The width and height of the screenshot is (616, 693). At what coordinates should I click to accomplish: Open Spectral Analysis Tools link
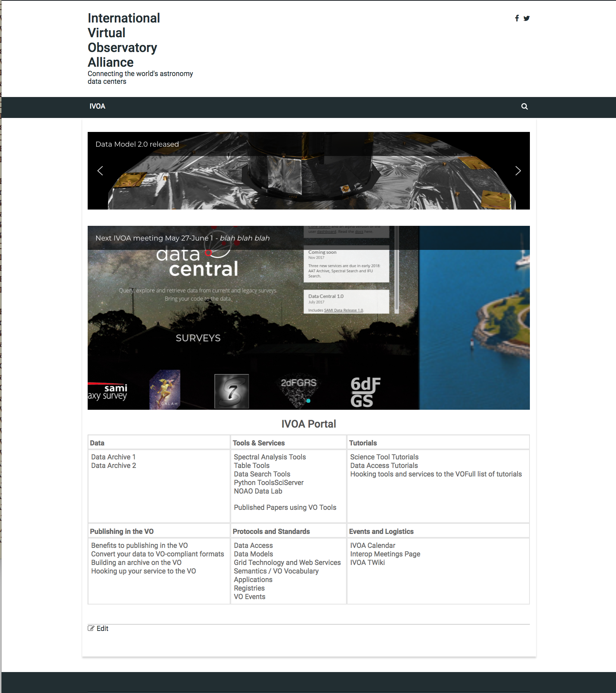(x=270, y=457)
